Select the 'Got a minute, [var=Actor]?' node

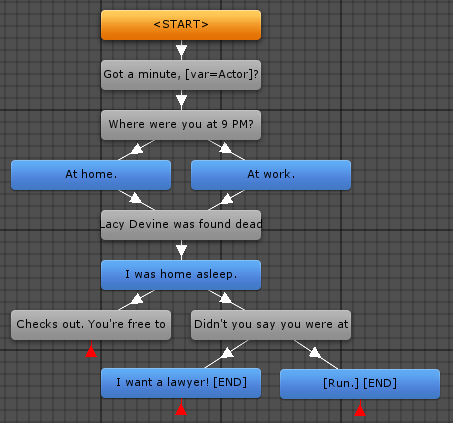pos(181,75)
